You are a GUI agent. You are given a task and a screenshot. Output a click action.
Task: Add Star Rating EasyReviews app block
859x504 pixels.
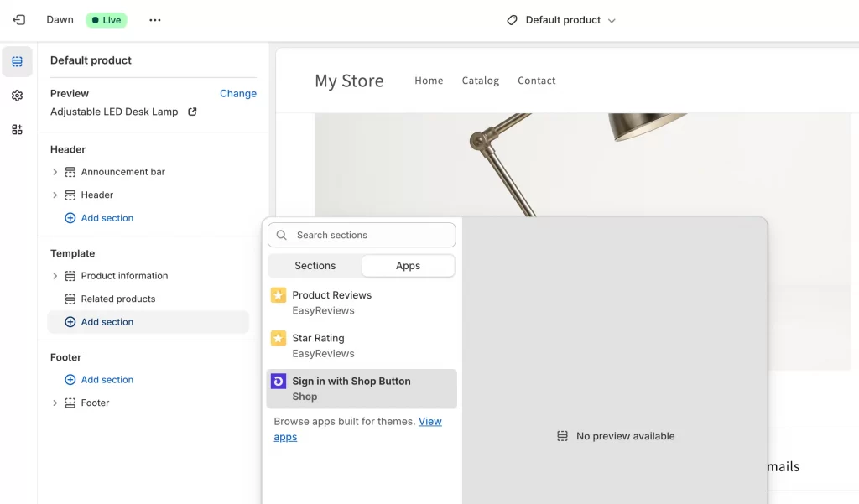coord(362,346)
